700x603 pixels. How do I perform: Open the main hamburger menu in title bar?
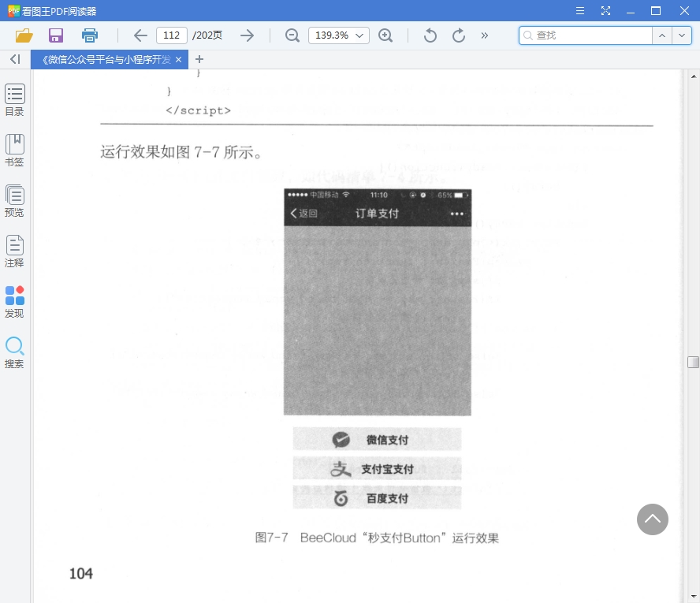click(580, 11)
